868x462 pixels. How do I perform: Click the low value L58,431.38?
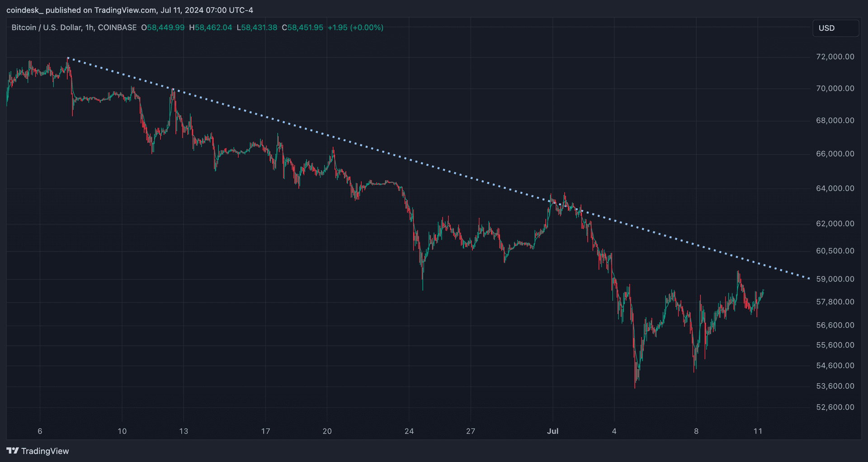pos(257,28)
